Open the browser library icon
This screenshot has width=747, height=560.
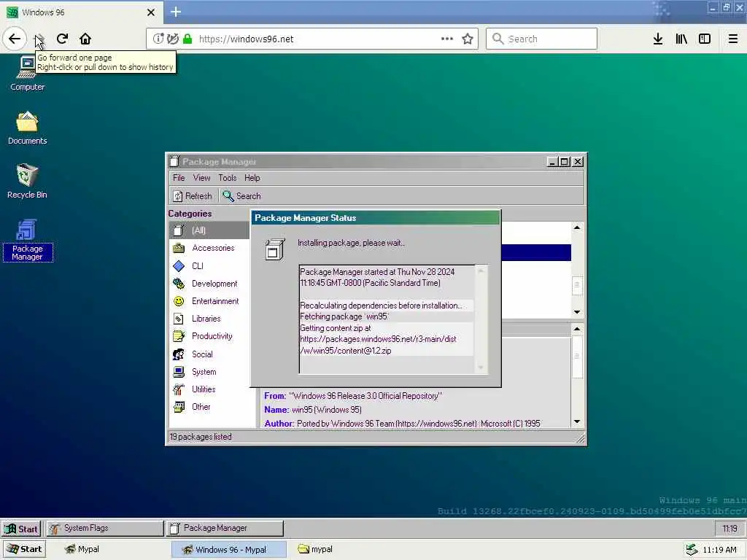pos(681,39)
